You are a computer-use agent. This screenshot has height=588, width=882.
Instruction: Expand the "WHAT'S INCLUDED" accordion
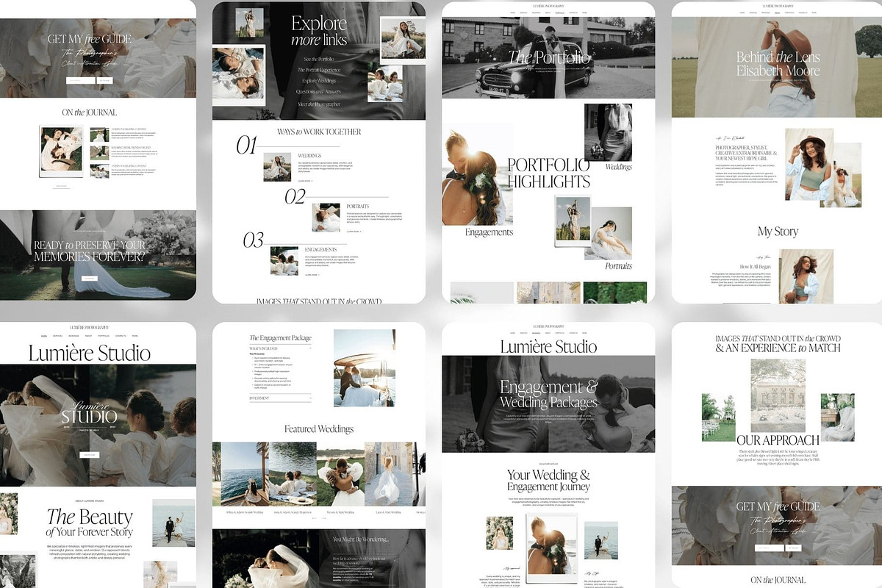pos(280,348)
